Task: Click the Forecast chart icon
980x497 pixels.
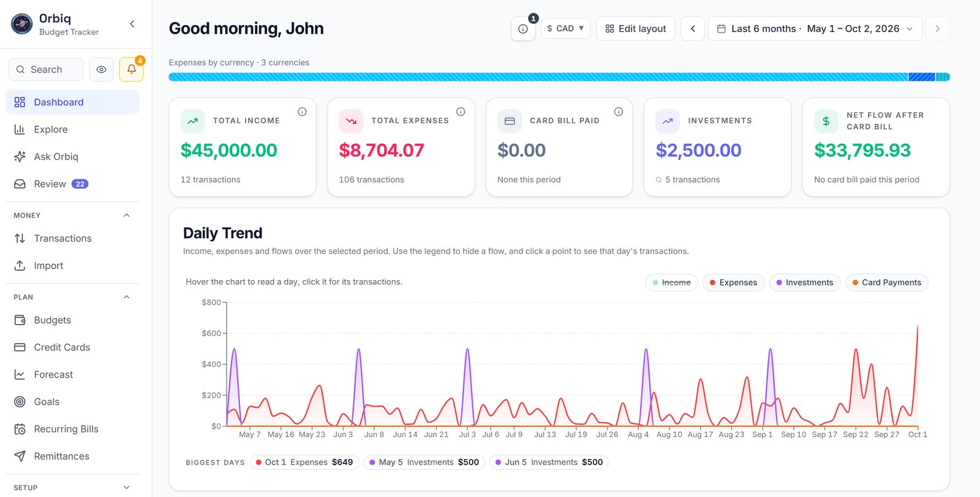Action: point(20,374)
